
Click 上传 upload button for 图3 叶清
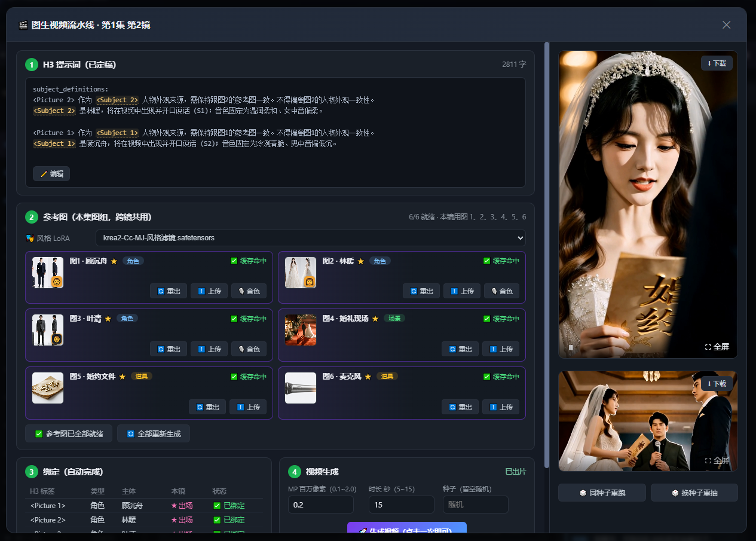click(209, 349)
